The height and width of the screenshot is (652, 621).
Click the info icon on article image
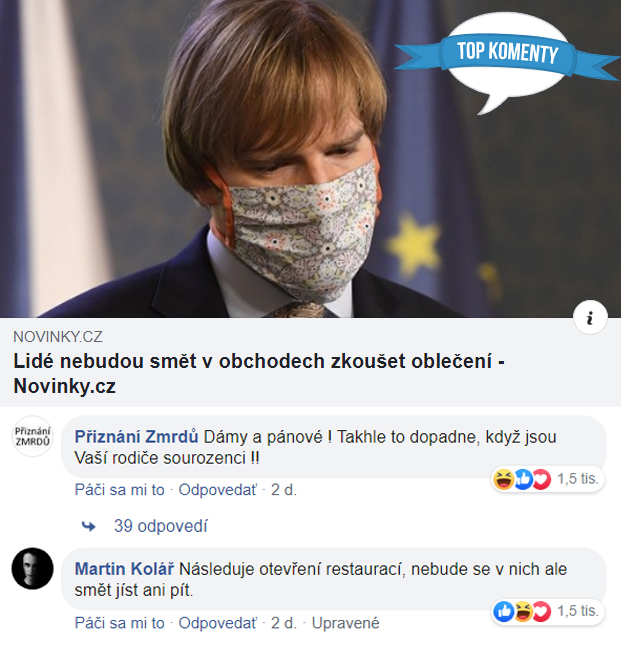tap(590, 317)
